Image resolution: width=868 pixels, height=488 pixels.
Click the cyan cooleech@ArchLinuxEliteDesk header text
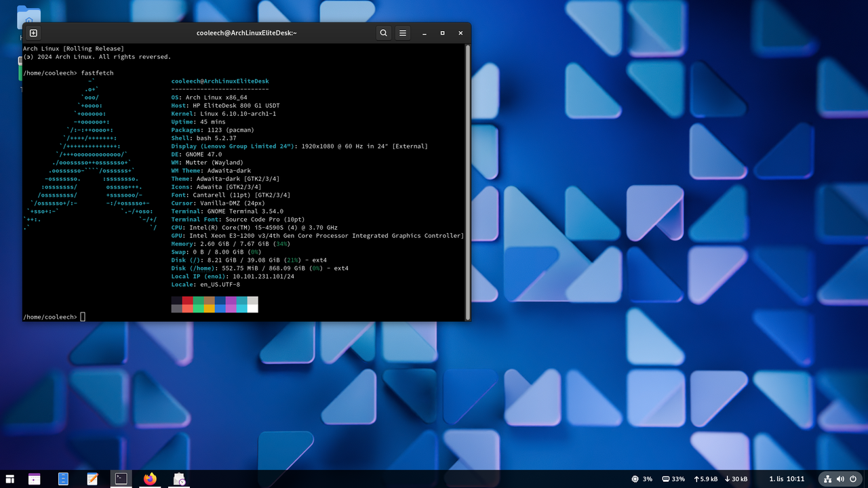[x=220, y=81]
